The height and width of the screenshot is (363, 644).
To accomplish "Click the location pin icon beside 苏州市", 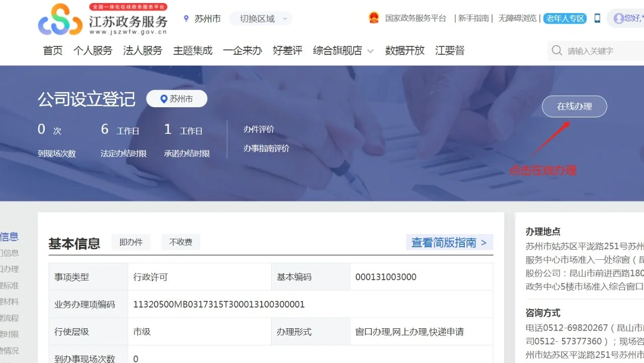I will click(x=186, y=19).
